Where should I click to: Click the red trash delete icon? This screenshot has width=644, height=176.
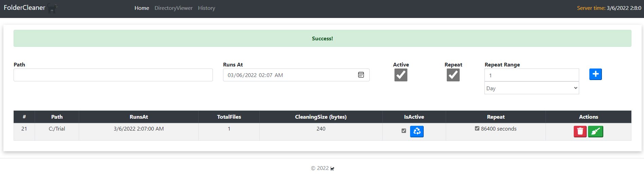click(x=580, y=131)
